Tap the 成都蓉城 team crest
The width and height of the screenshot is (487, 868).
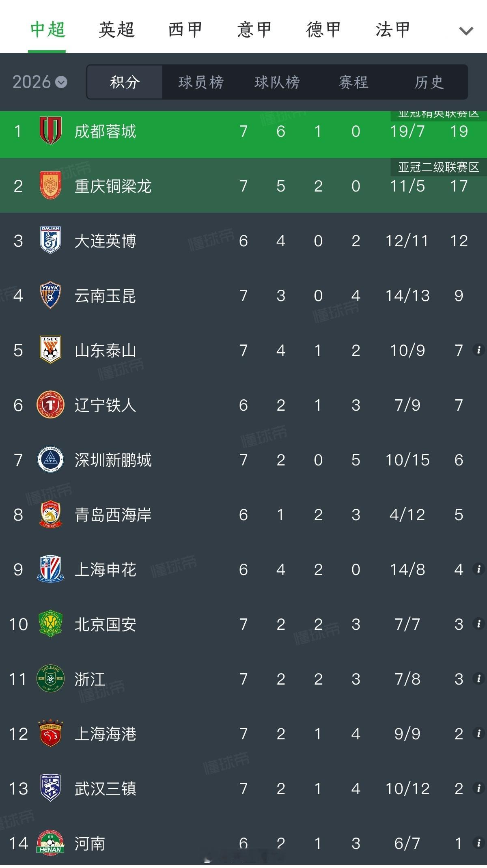pos(50,131)
